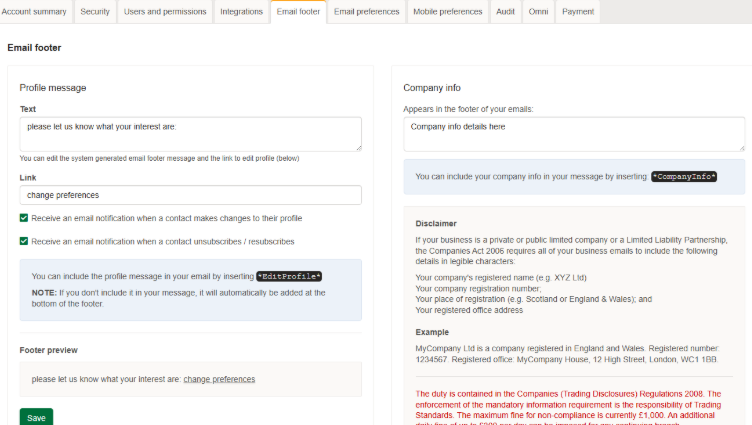Untick notification for contact profile changes

click(x=24, y=218)
